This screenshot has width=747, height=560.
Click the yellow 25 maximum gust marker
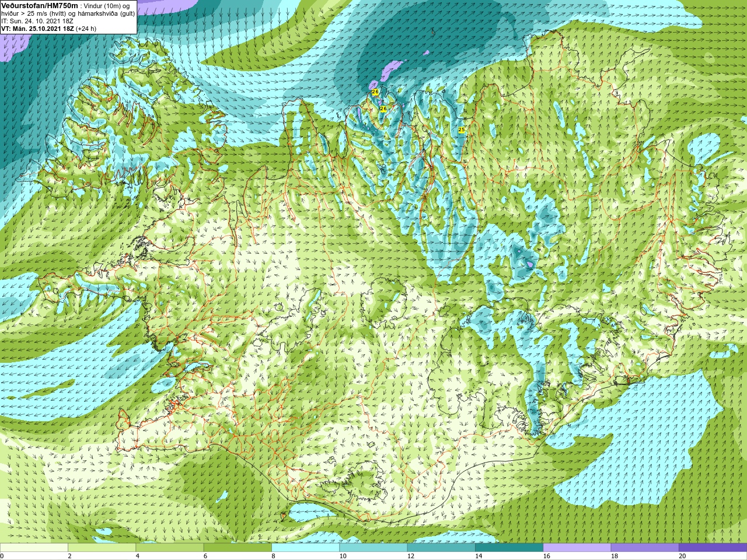click(461, 129)
